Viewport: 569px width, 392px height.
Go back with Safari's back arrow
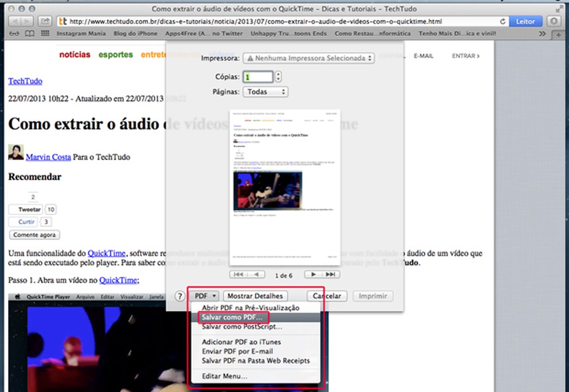point(15,22)
